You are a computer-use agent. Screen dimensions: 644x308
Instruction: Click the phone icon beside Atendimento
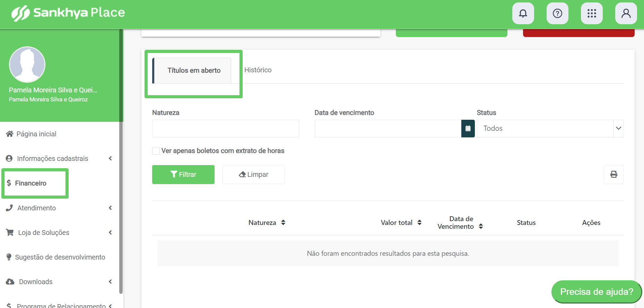point(9,208)
